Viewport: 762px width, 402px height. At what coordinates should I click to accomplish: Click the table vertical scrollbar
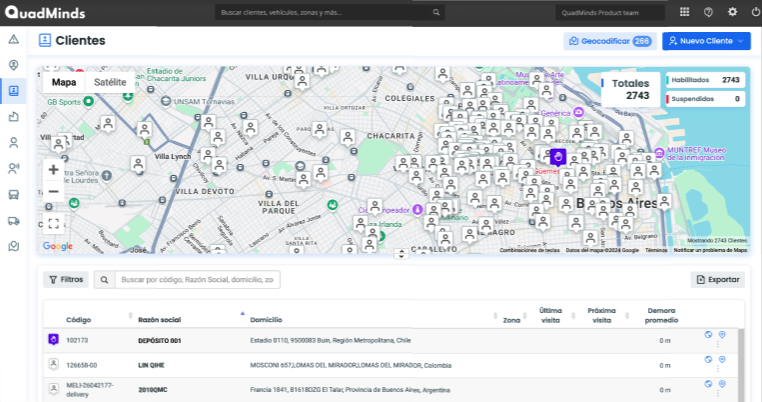741,365
